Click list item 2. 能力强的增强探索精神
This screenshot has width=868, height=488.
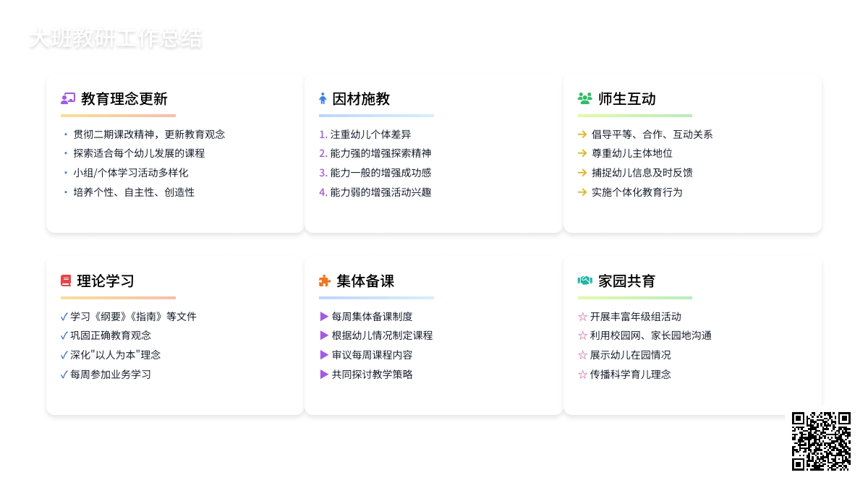click(x=375, y=153)
